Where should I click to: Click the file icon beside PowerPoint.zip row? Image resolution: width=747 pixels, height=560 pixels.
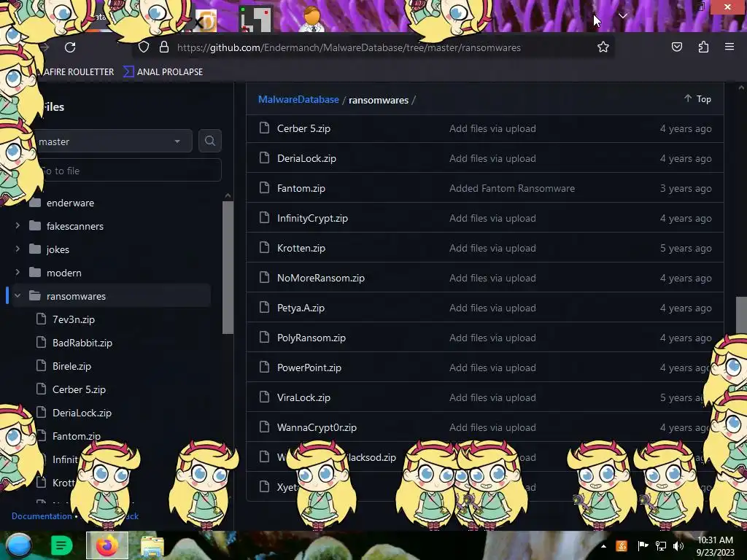(x=264, y=367)
